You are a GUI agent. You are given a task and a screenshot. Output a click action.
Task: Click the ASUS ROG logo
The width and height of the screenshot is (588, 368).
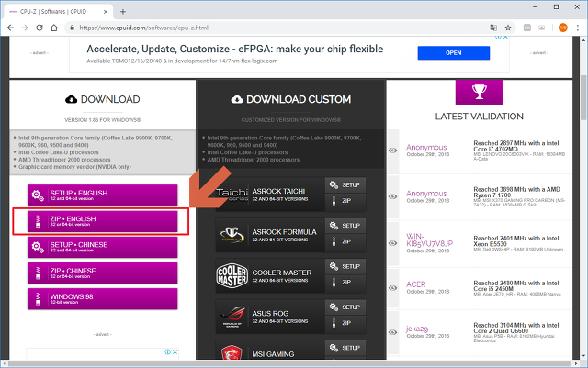(232, 317)
